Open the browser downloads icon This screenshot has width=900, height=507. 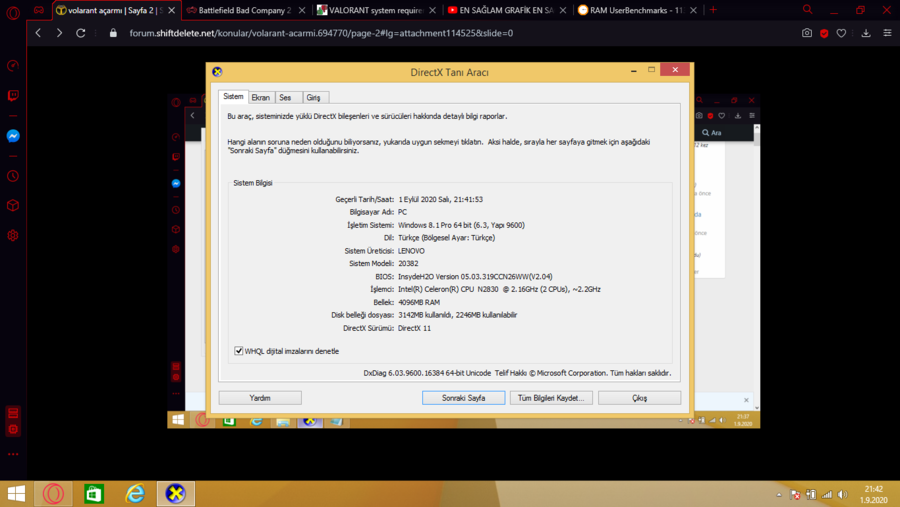click(x=866, y=33)
